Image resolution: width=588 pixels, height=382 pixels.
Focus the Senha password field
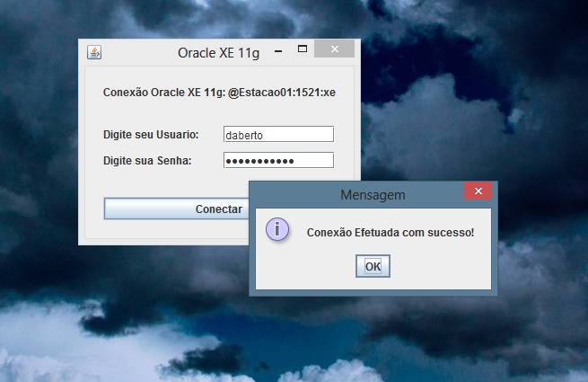278,160
